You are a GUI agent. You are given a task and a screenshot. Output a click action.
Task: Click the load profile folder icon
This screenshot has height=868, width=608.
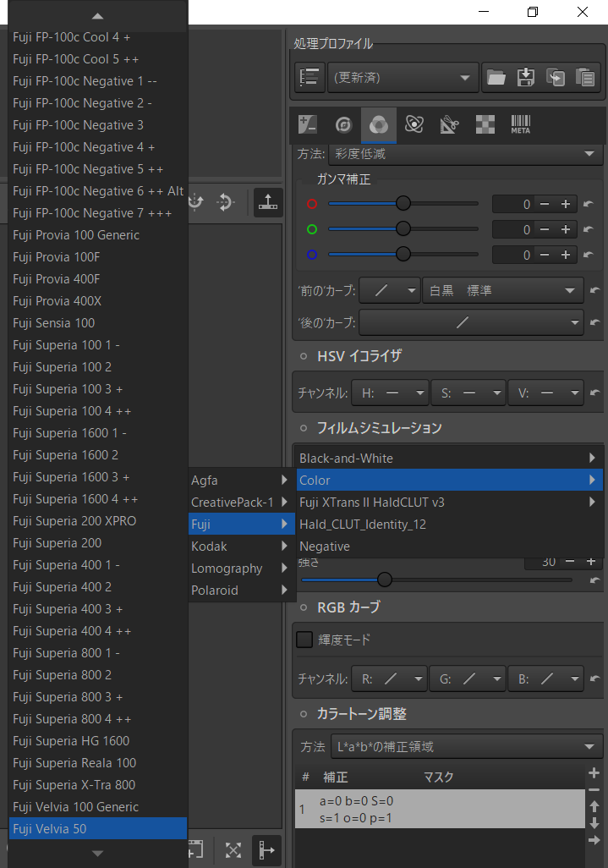pyautogui.click(x=496, y=78)
